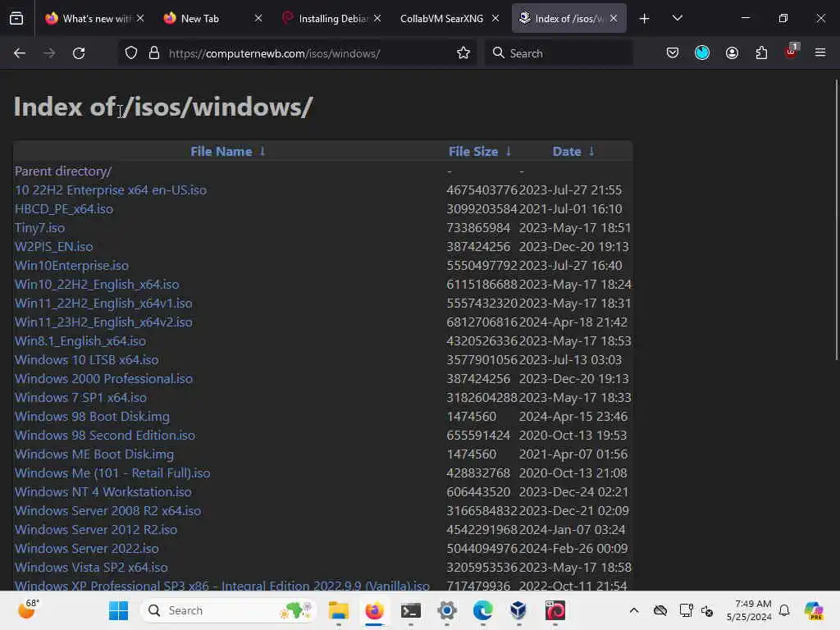Open the Extensions puzzle menu
This screenshot has width=840, height=630.
pyautogui.click(x=761, y=53)
